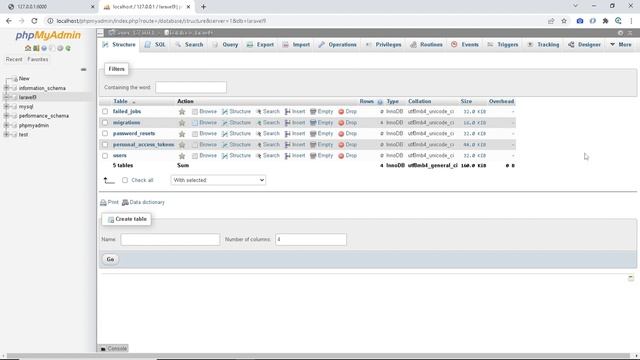
Task: Open the More tab dropdown
Action: pyautogui.click(x=621, y=44)
